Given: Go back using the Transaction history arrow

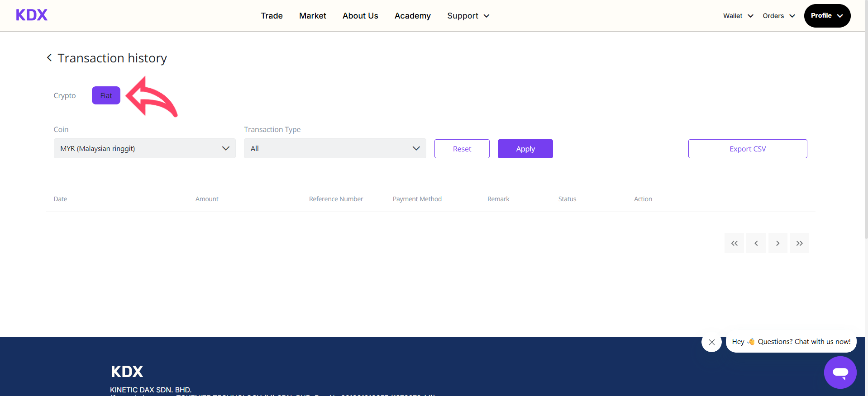Looking at the screenshot, I should click(49, 58).
